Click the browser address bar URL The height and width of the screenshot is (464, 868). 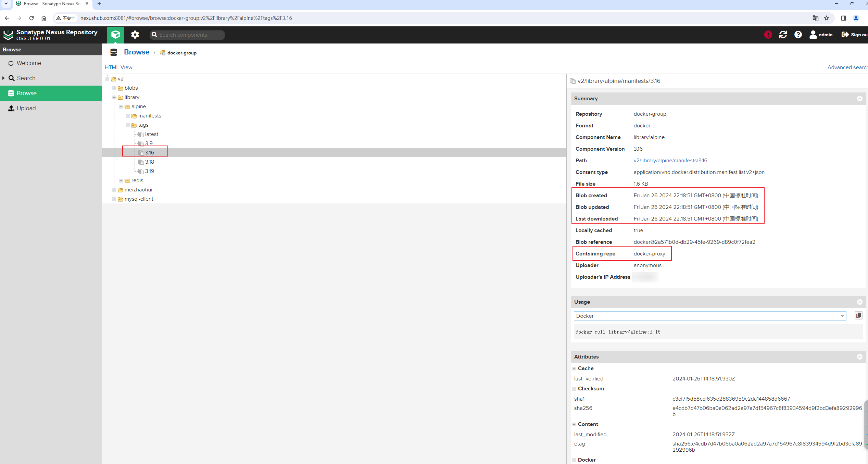[186, 18]
